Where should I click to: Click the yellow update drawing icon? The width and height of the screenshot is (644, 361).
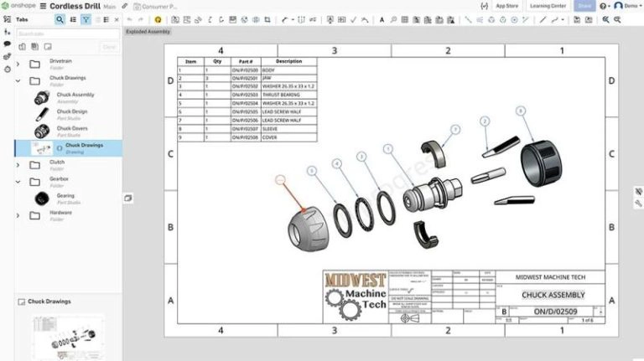click(x=158, y=19)
